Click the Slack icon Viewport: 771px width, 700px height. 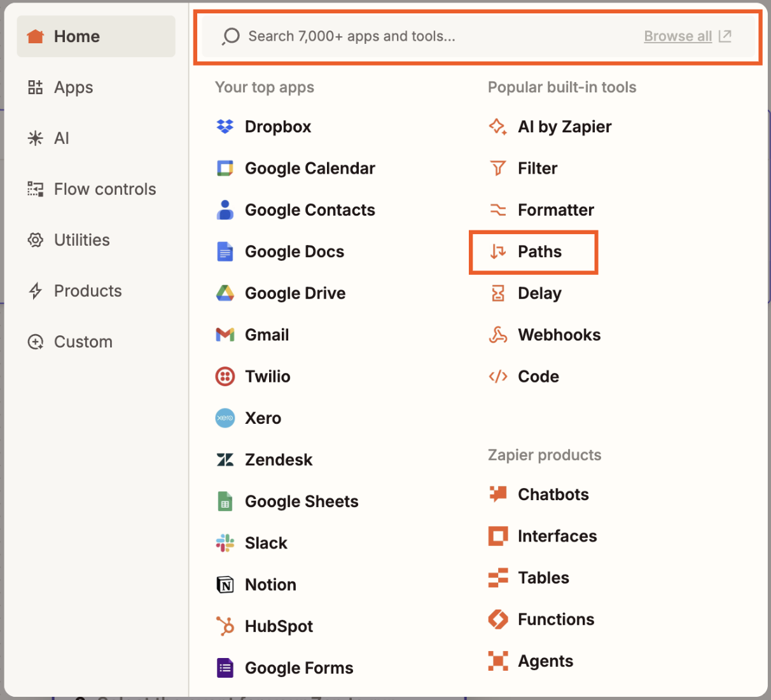[225, 543]
